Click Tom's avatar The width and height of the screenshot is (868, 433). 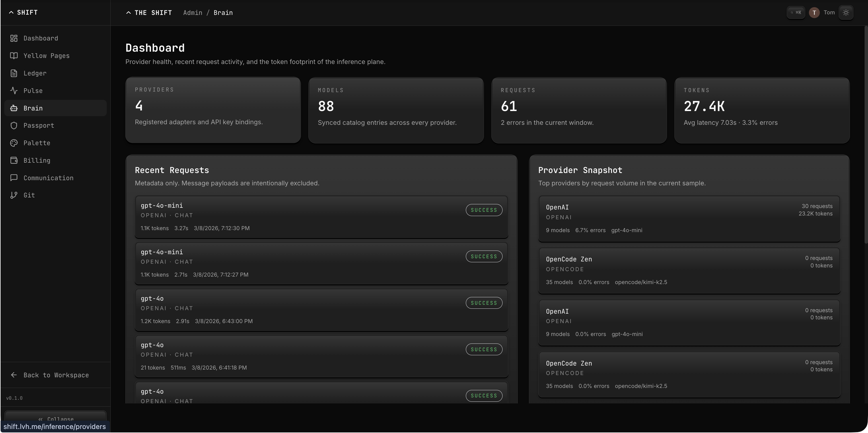[814, 12]
